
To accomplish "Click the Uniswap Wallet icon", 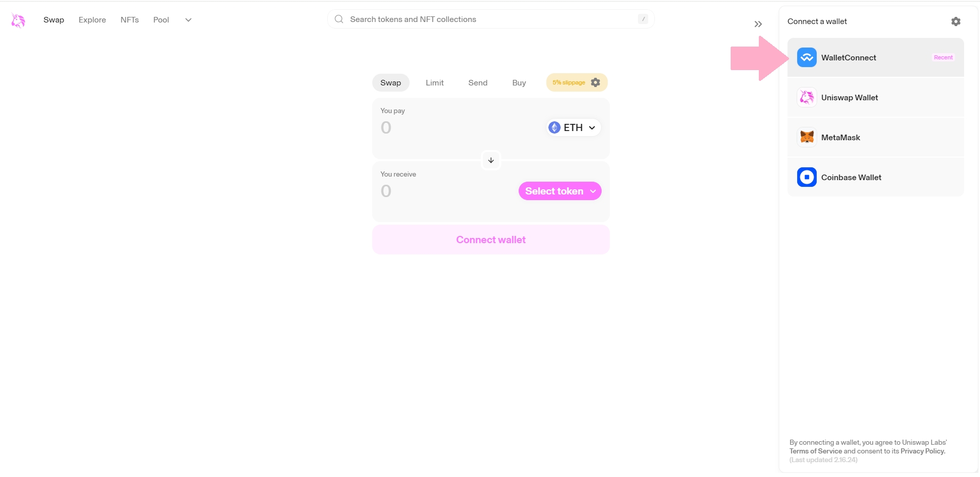I will click(806, 97).
